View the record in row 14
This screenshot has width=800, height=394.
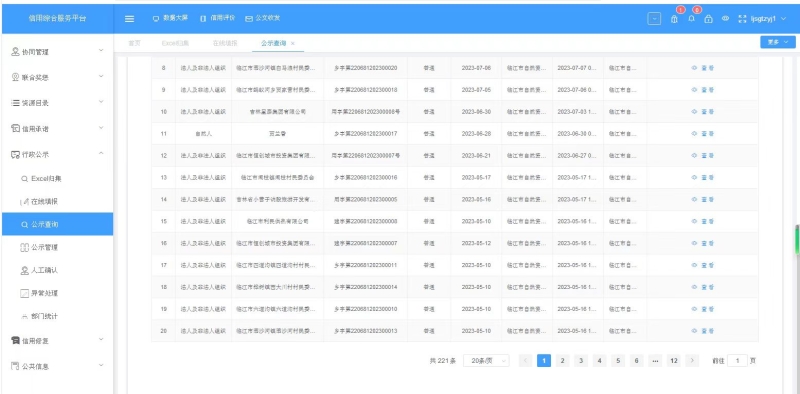pyautogui.click(x=703, y=200)
